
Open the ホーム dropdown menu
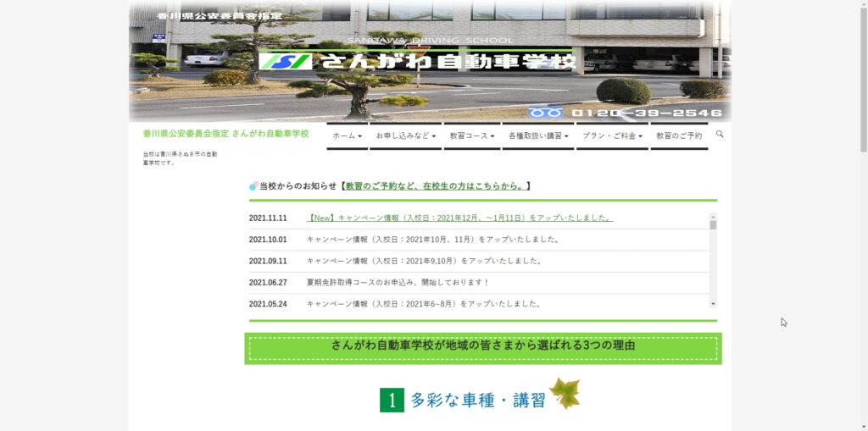click(x=347, y=135)
